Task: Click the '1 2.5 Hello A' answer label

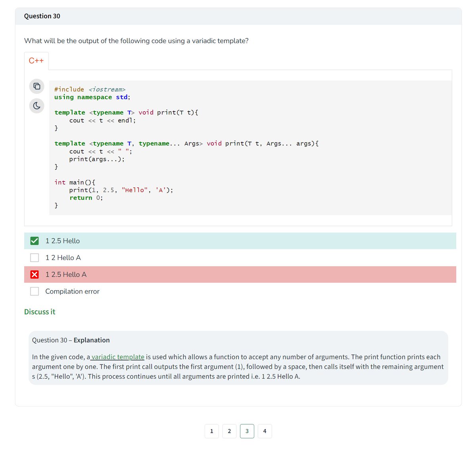Action: [66, 275]
